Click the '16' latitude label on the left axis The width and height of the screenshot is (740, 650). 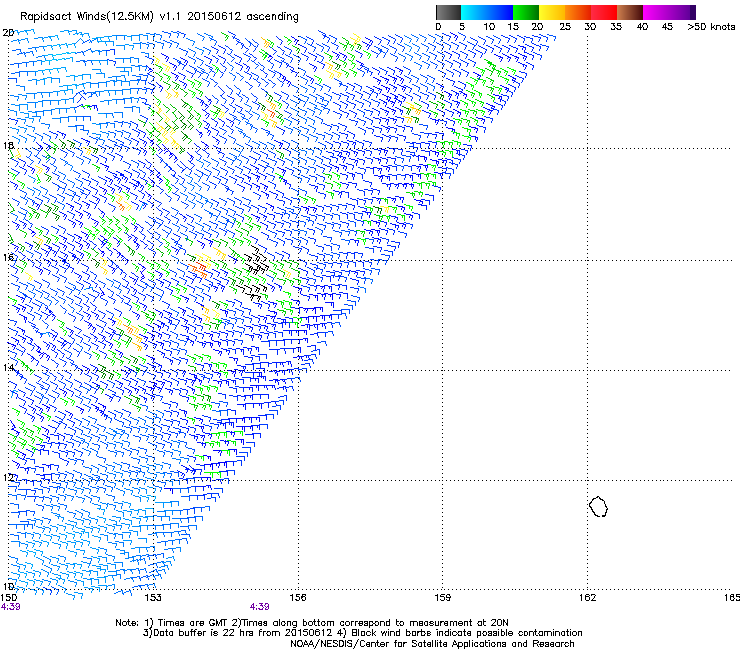click(x=8, y=257)
